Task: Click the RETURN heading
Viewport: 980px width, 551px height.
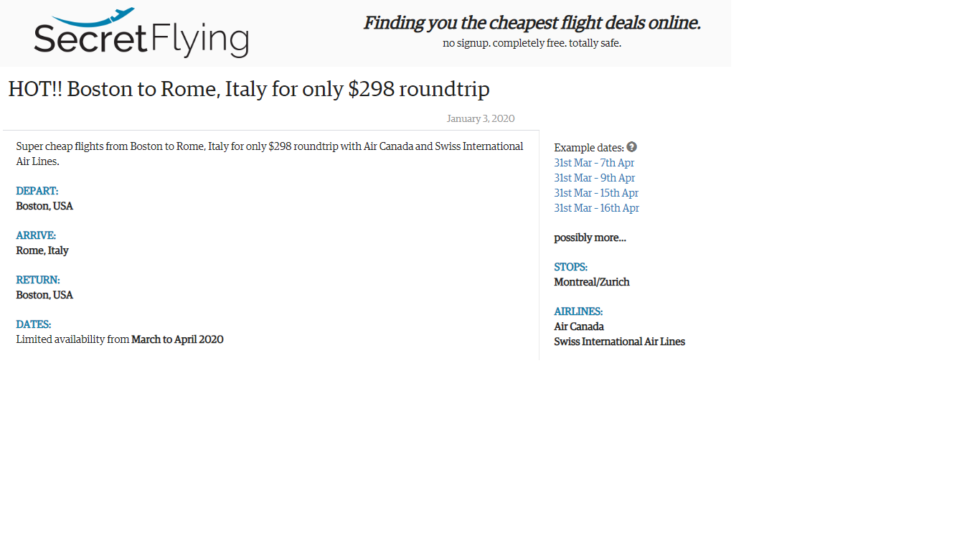Action: pos(38,280)
